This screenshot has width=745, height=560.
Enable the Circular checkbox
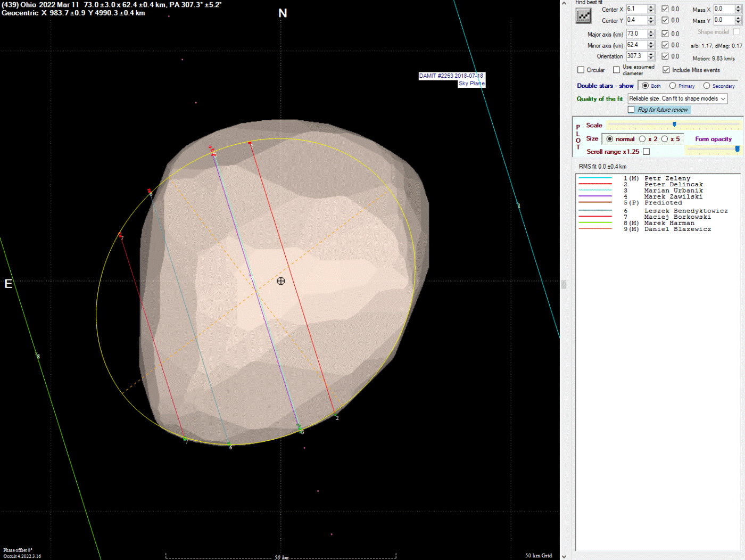click(581, 70)
